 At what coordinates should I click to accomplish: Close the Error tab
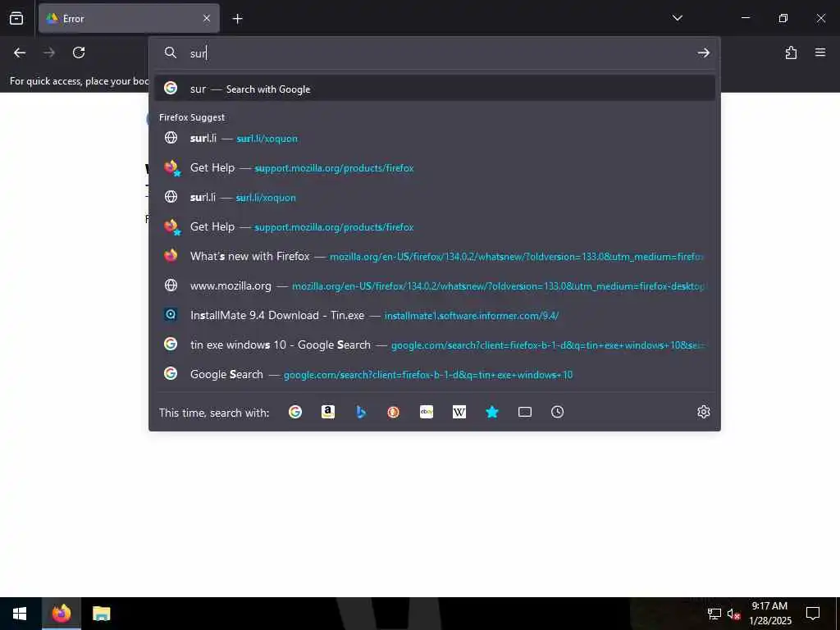(207, 18)
